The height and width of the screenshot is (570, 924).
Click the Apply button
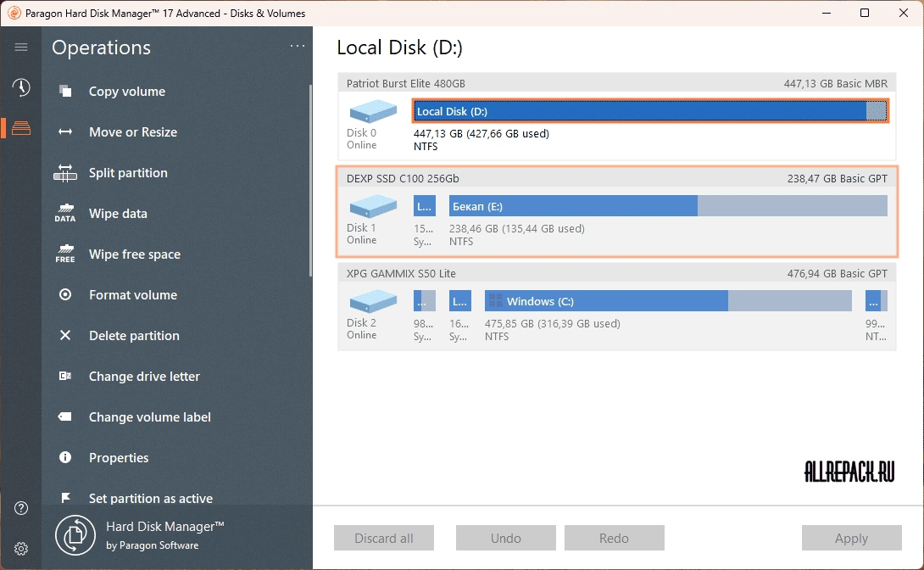[851, 538]
